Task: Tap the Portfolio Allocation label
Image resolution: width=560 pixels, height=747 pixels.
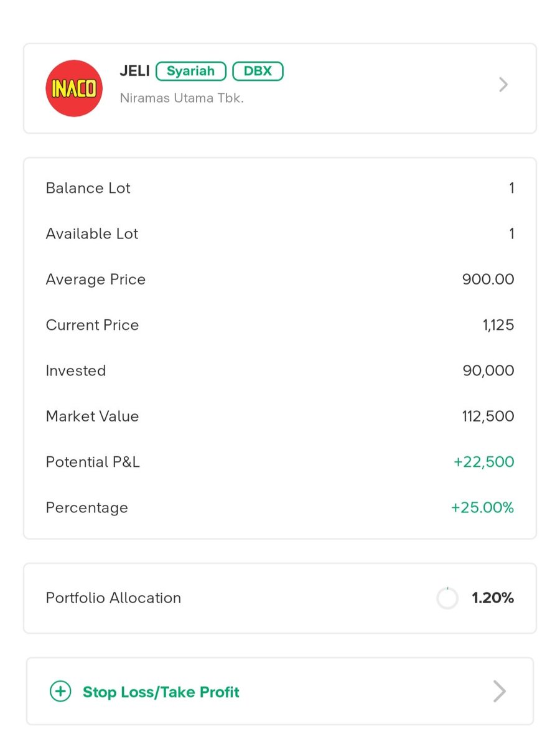Action: click(113, 598)
